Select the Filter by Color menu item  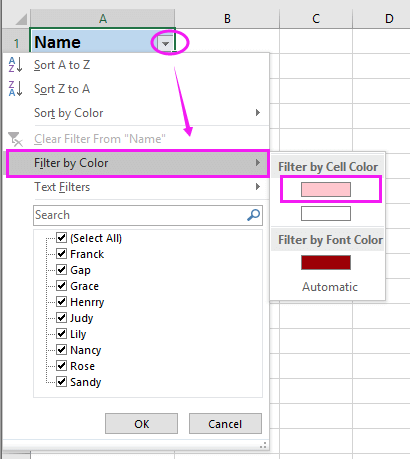138,163
